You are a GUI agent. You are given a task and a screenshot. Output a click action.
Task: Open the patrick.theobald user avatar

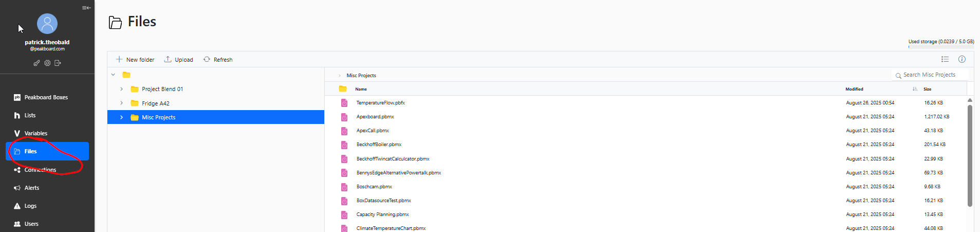click(47, 24)
